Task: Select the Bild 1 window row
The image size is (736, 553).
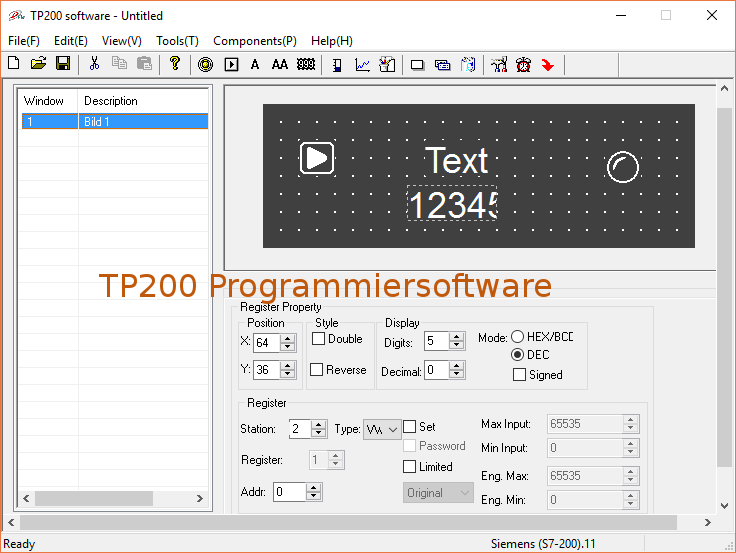Action: (x=115, y=122)
